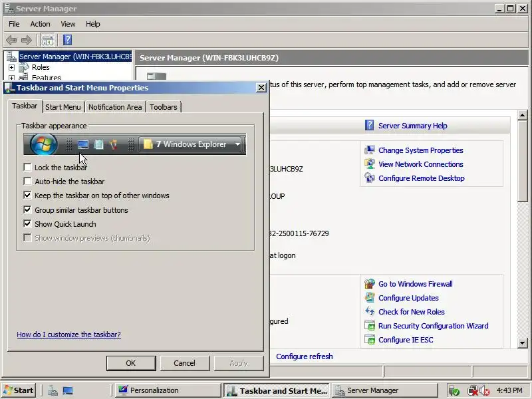
Task: Open the Help menu
Action: (92, 24)
